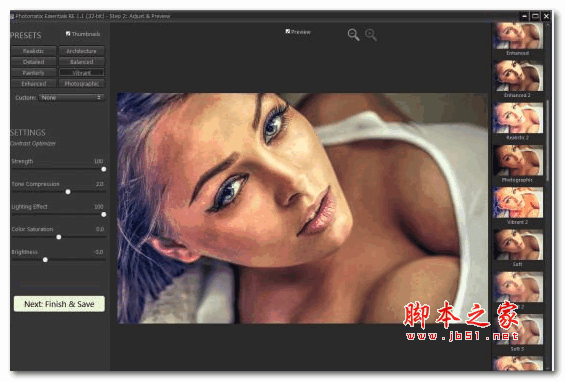
Task: Click the zoom in magnifier icon
Action: click(x=370, y=35)
